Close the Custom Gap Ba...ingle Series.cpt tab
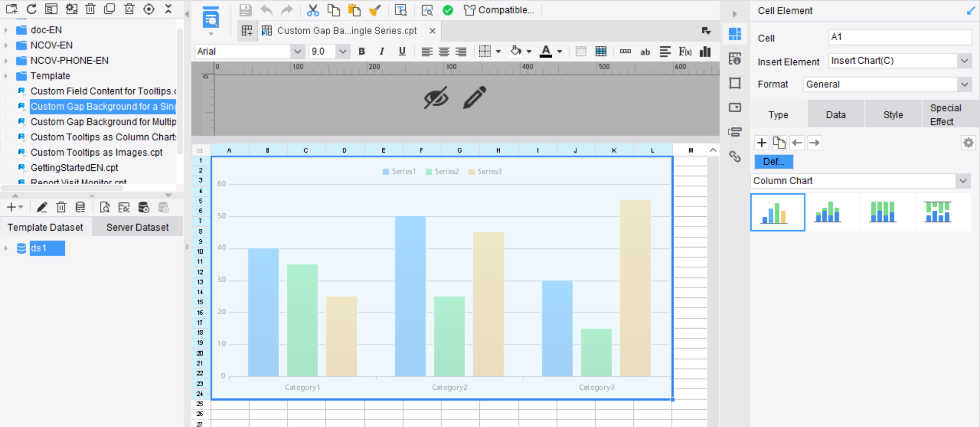This screenshot has width=980, height=427. pos(432,31)
